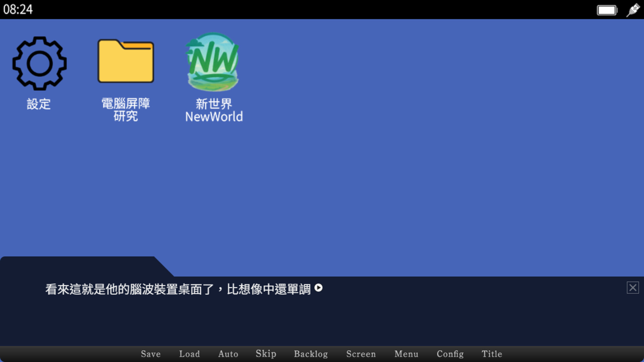The width and height of the screenshot is (644, 362).
Task: Open the 設定 gear icon
Action: 39,64
